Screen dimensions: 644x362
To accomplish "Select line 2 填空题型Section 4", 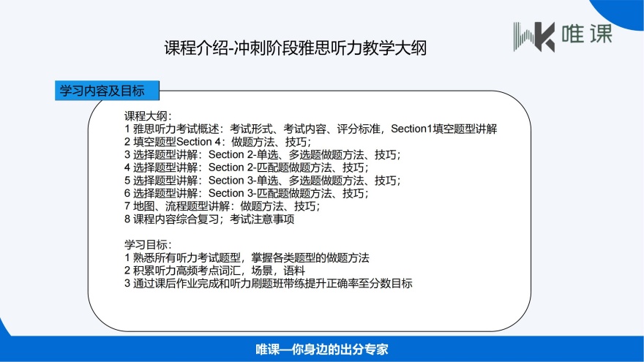I will coord(217,142).
